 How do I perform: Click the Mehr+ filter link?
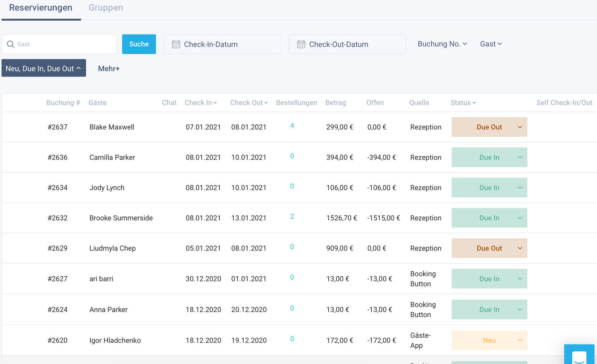[x=109, y=69]
